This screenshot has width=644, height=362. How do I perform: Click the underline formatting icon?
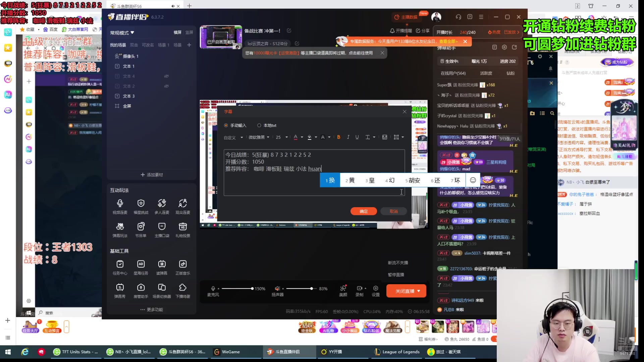(357, 137)
